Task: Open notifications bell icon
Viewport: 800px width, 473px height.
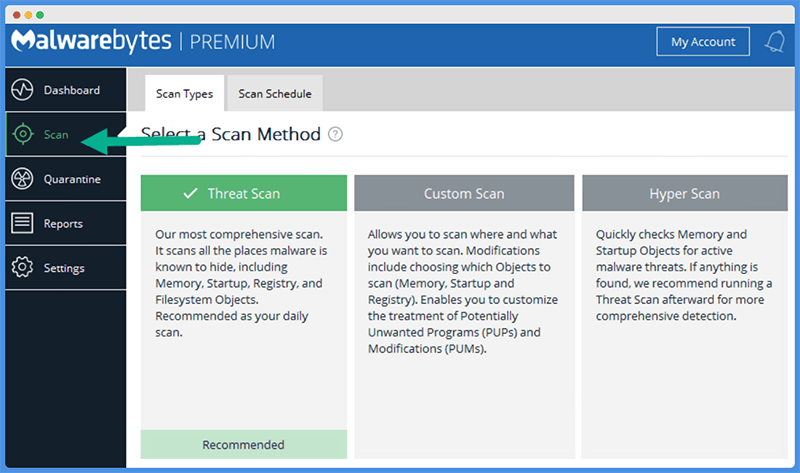Action: [775, 41]
